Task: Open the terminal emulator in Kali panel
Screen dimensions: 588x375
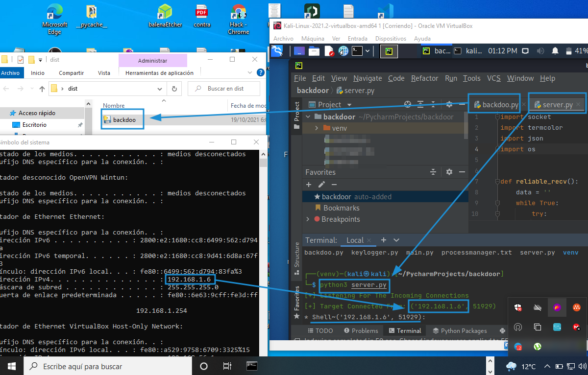Action: click(x=358, y=50)
